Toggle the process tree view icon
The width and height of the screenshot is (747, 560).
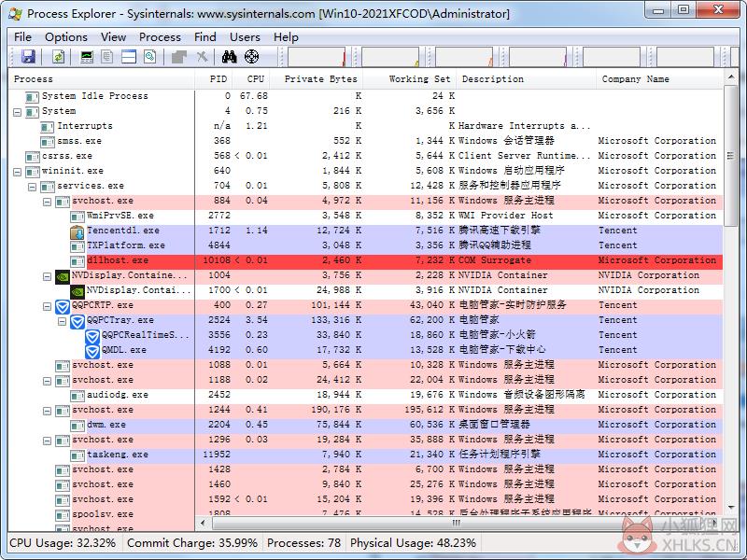click(107, 57)
